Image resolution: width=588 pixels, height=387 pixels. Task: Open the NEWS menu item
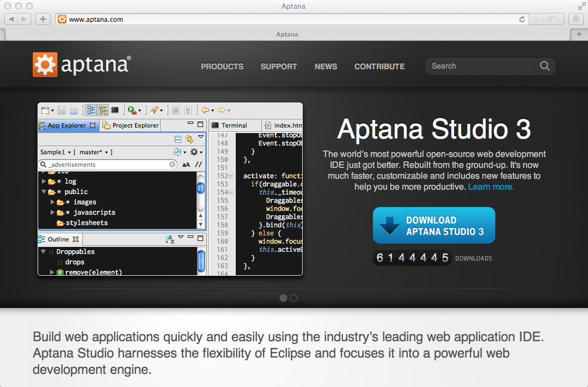pyautogui.click(x=326, y=66)
